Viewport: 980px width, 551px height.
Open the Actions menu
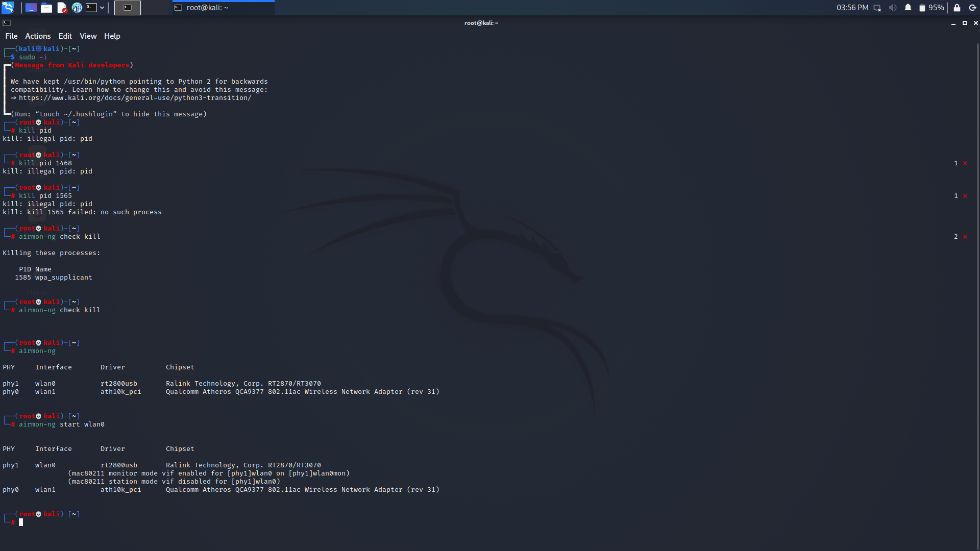click(38, 36)
